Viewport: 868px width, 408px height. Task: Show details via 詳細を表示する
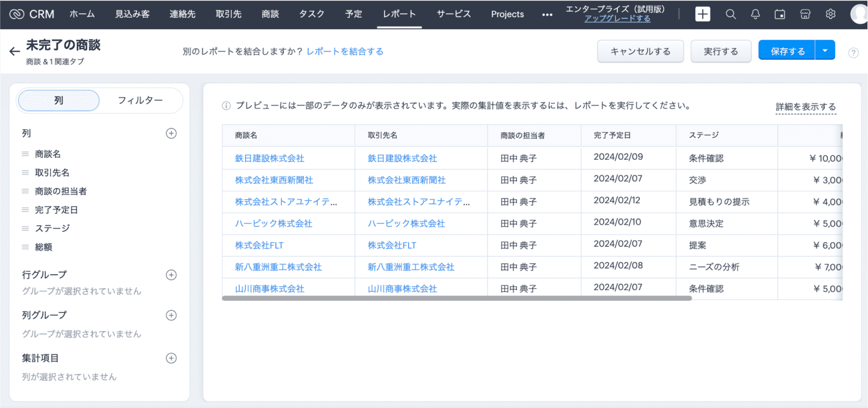coord(805,107)
